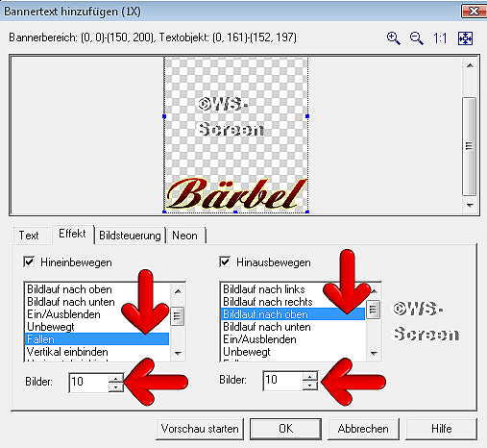Viewport: 487px width, 448px height.
Task: Click up arrow of Hineinbewegen effect list
Action: coord(178,291)
